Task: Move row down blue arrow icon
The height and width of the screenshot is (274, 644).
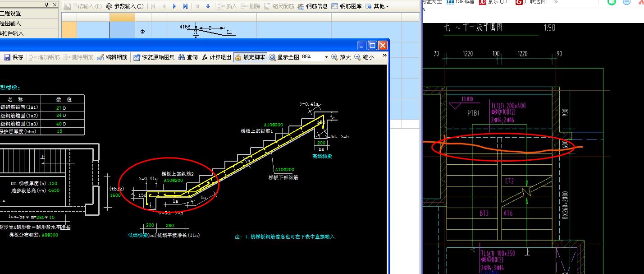Action: coord(208,6)
